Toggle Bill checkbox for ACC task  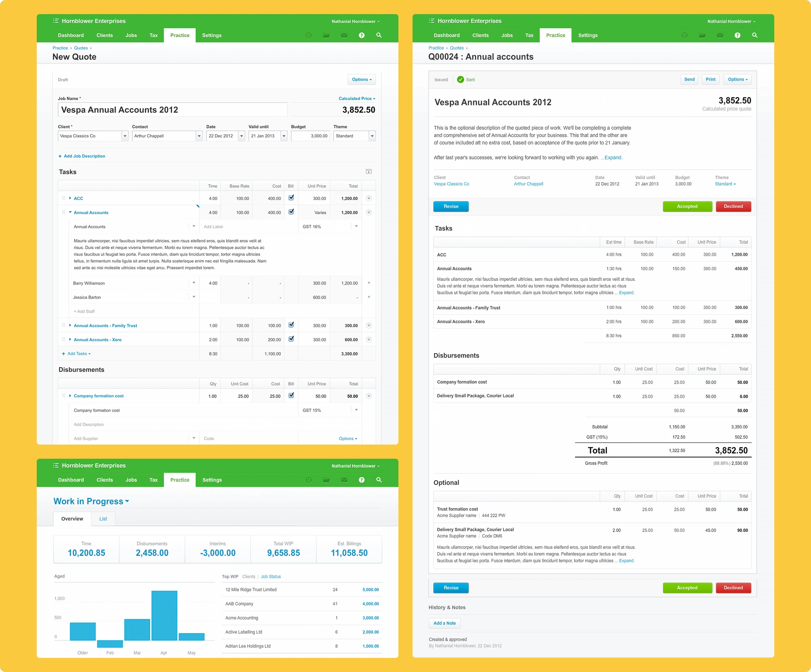[291, 198]
